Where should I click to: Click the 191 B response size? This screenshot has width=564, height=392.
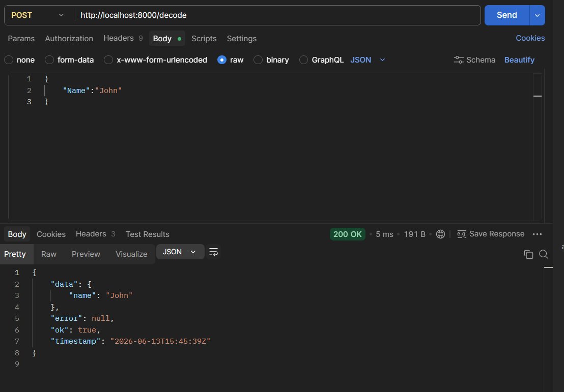coord(414,234)
